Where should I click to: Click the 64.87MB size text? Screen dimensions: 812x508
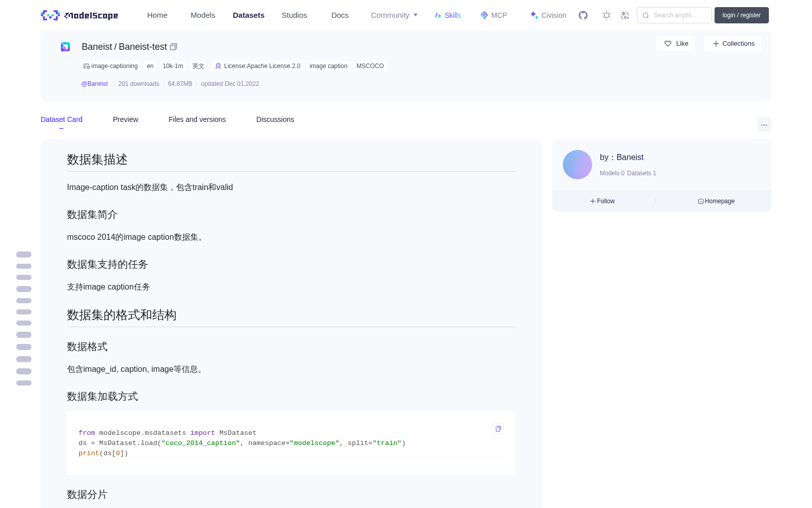point(180,84)
